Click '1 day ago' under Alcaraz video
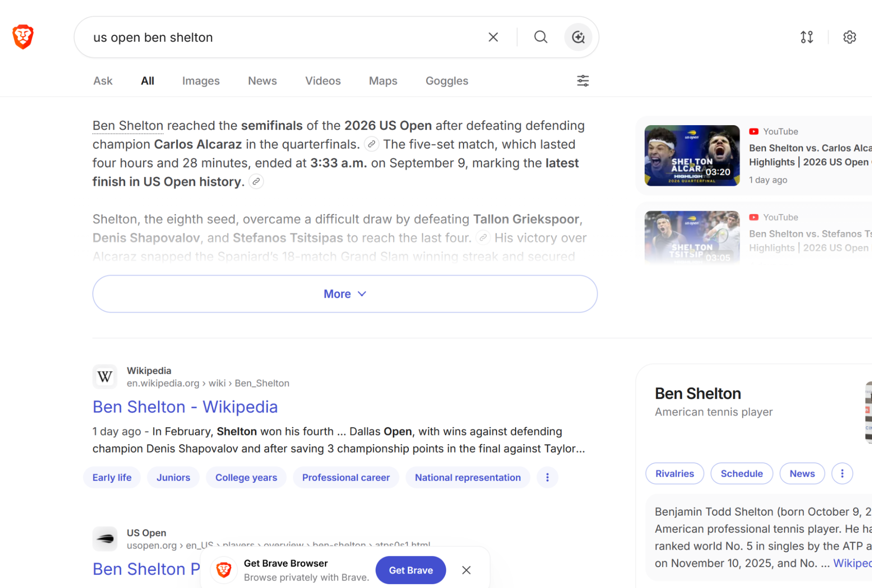Viewport: 872px width, 588px height. click(x=768, y=180)
